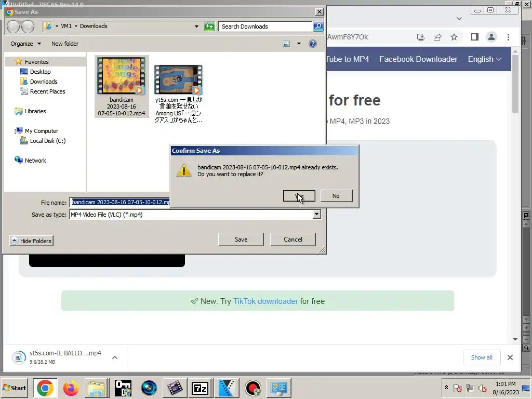Click the network tray icon
Image resolution: width=532 pixels, height=399 pixels.
tap(470, 388)
